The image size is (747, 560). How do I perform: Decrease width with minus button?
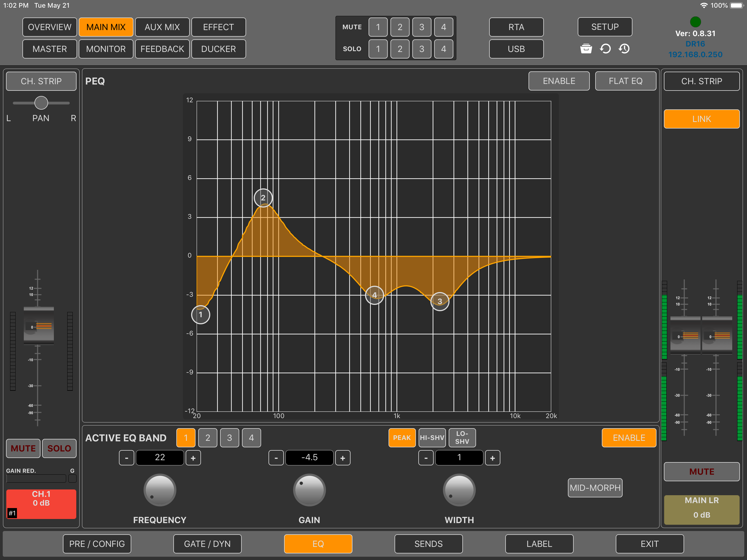pos(426,458)
